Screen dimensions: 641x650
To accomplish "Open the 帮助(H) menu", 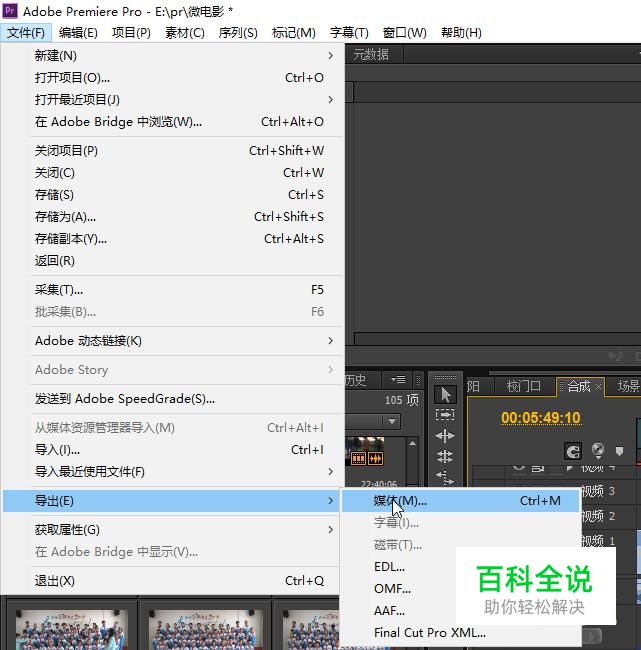I will coord(461,32).
